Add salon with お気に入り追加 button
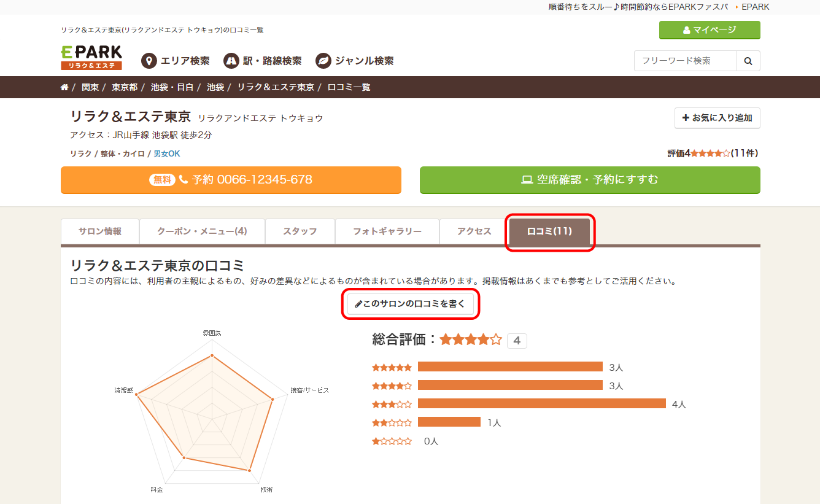820x504 pixels. coord(717,118)
